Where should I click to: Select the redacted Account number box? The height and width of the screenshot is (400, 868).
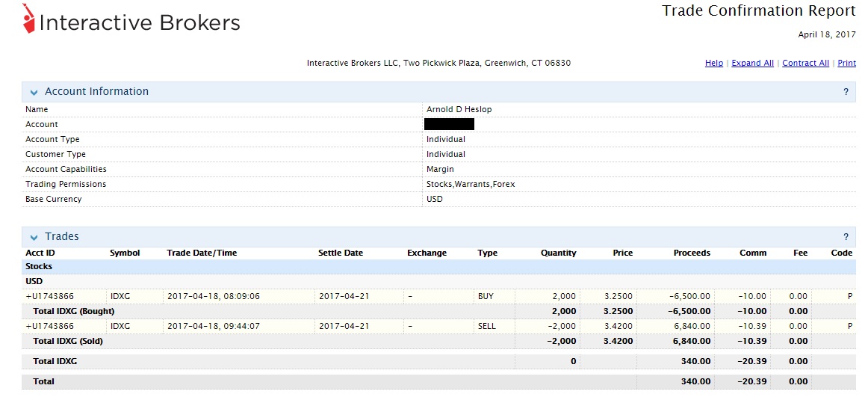(x=449, y=124)
